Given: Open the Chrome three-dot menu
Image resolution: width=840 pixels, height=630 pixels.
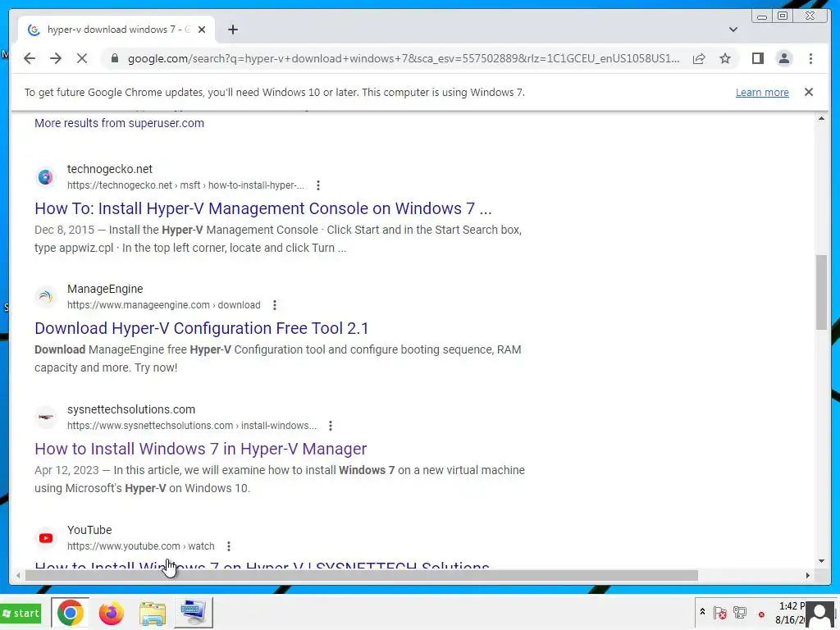Looking at the screenshot, I should pyautogui.click(x=810, y=58).
